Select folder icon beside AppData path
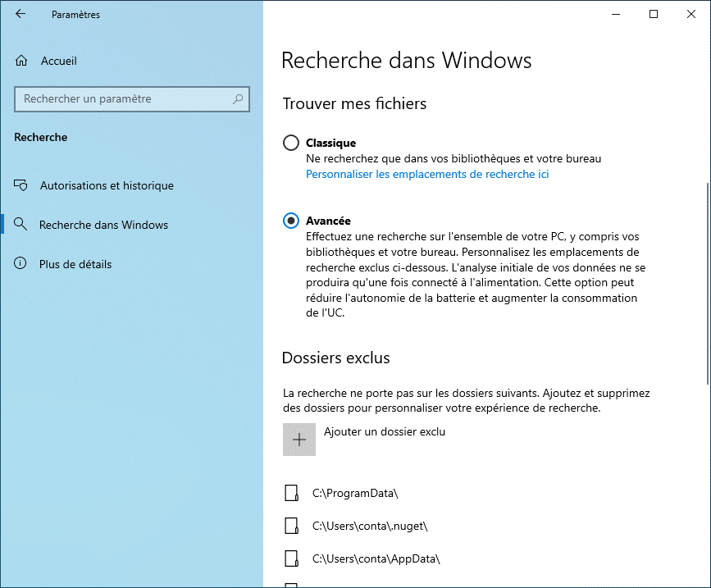The width and height of the screenshot is (711, 588). [x=291, y=558]
